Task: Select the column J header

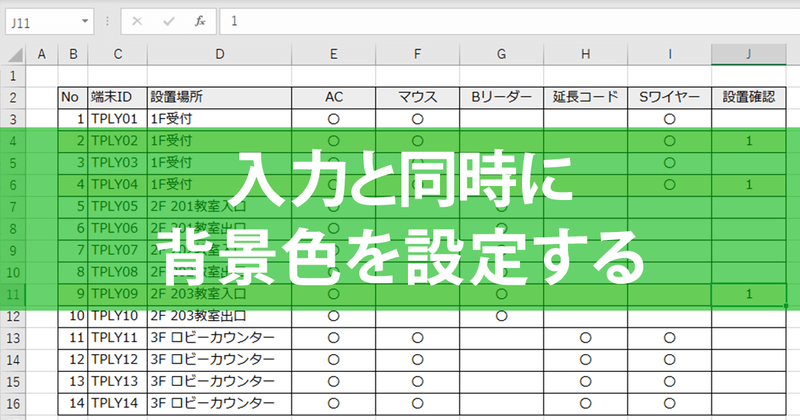Action: (x=748, y=54)
